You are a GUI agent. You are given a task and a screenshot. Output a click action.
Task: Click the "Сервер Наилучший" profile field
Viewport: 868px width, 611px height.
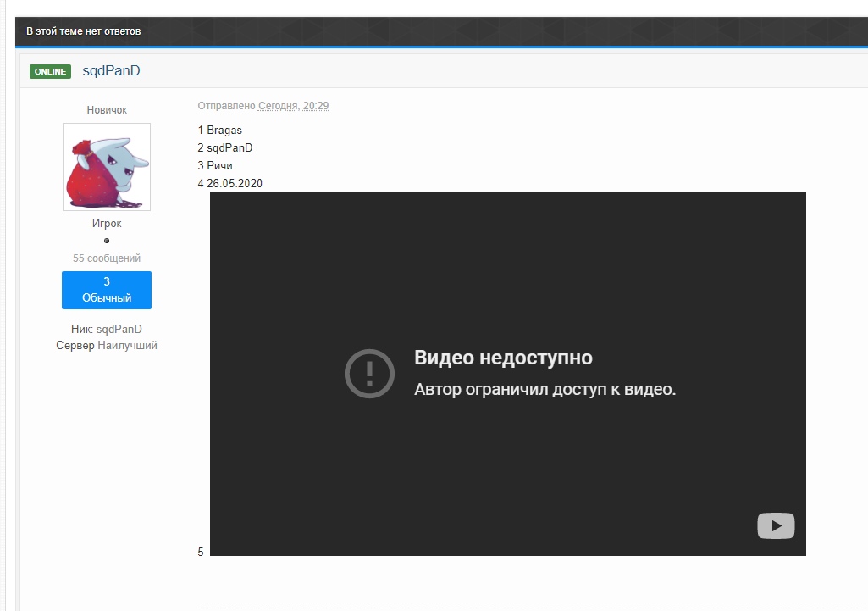(x=107, y=346)
